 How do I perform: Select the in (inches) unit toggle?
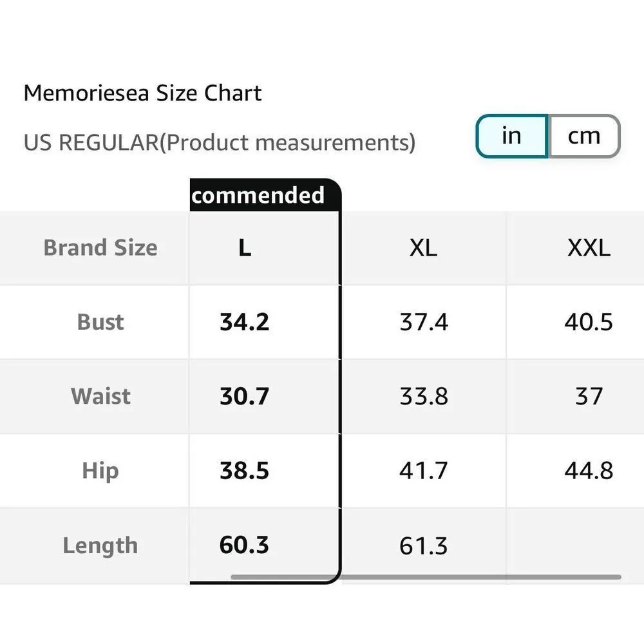[x=511, y=136]
